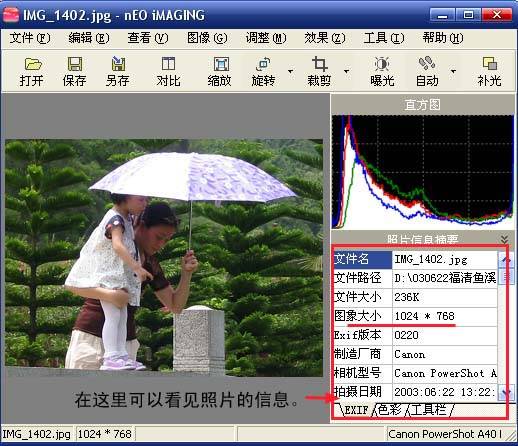
Task: Select the 缩放 (Zoom) tool
Action: tap(220, 71)
